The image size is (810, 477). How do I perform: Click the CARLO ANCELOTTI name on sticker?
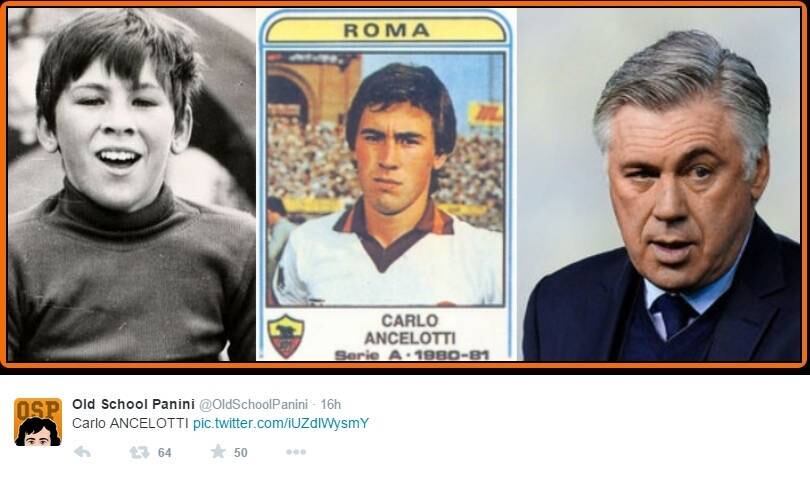410,329
